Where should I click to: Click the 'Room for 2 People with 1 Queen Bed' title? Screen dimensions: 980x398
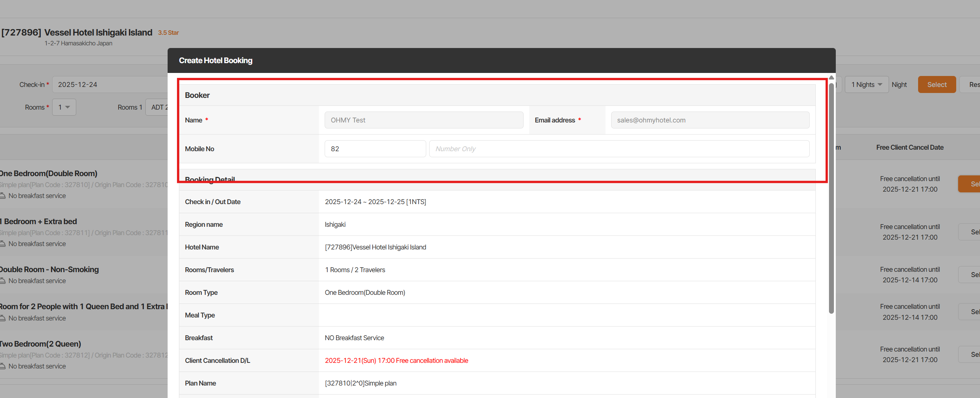(83, 307)
